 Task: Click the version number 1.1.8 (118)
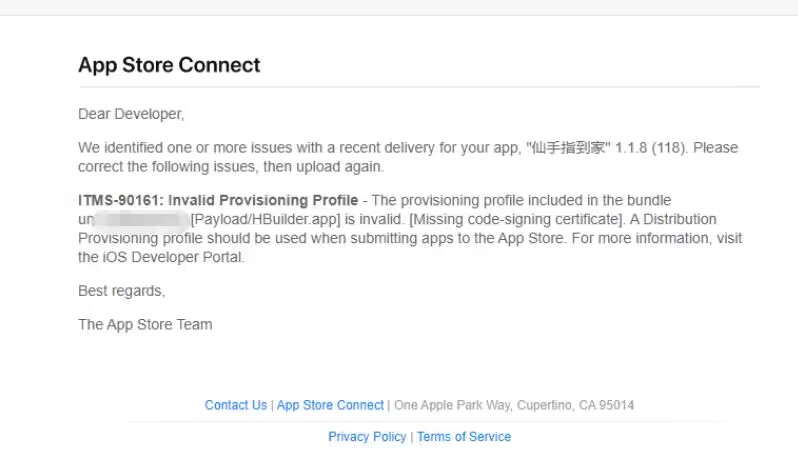point(651,148)
